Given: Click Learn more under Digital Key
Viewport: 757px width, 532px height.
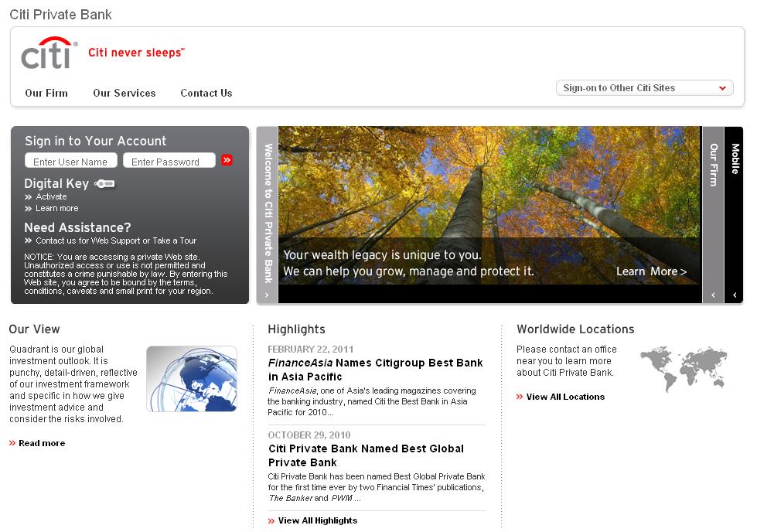Looking at the screenshot, I should [x=57, y=208].
